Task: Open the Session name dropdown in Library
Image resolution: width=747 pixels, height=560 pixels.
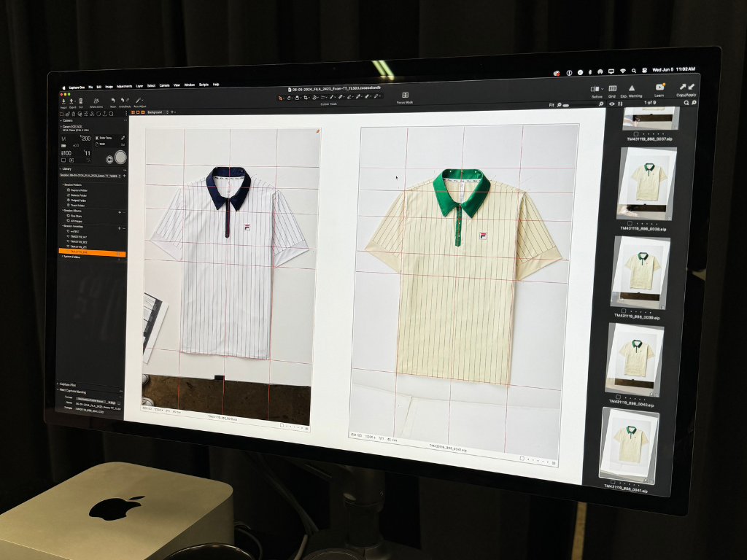Action: coord(90,176)
